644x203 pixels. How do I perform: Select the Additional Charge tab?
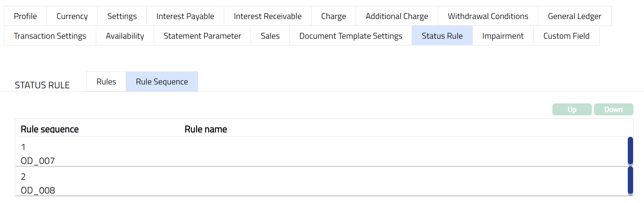(x=397, y=16)
